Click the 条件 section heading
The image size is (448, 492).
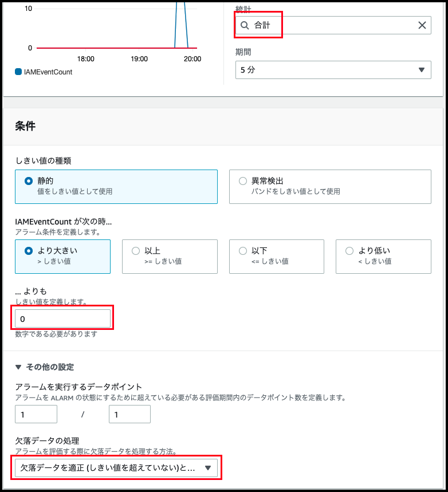tap(25, 126)
